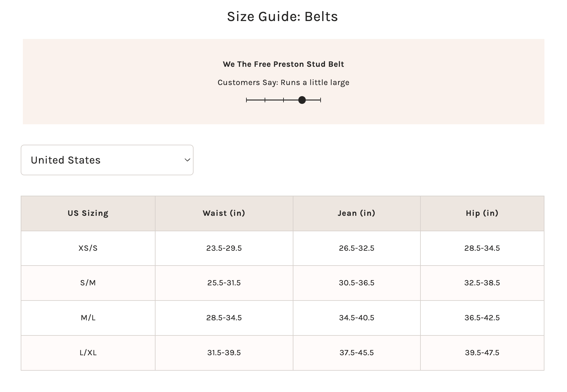Click the We The Free Preston Stud Belt title
Image resolution: width=567 pixels, height=392 pixels.
[283, 64]
